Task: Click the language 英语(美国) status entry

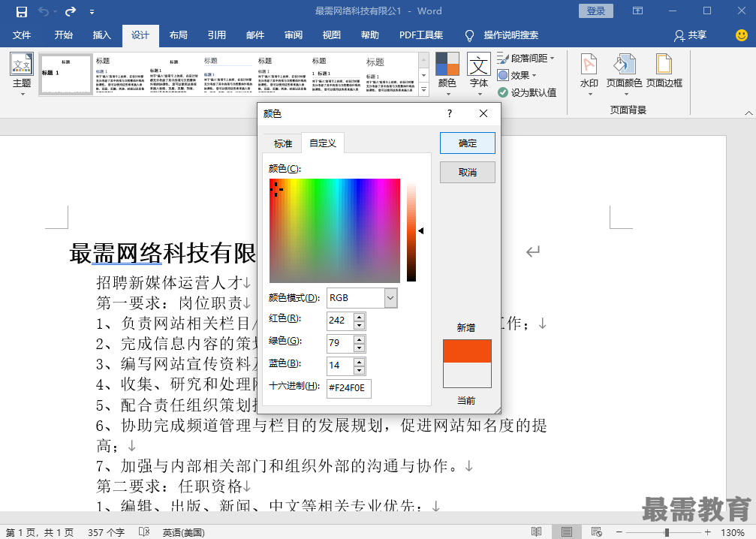Action: (183, 532)
